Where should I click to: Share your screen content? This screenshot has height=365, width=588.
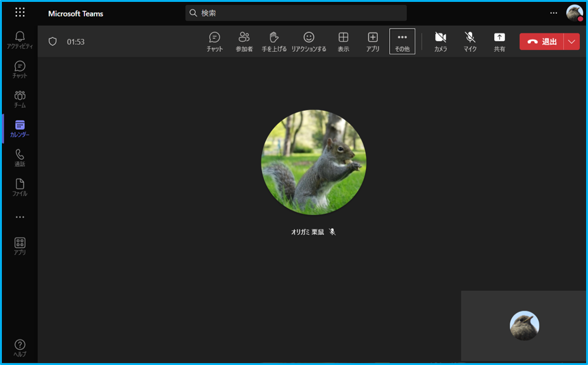(499, 41)
